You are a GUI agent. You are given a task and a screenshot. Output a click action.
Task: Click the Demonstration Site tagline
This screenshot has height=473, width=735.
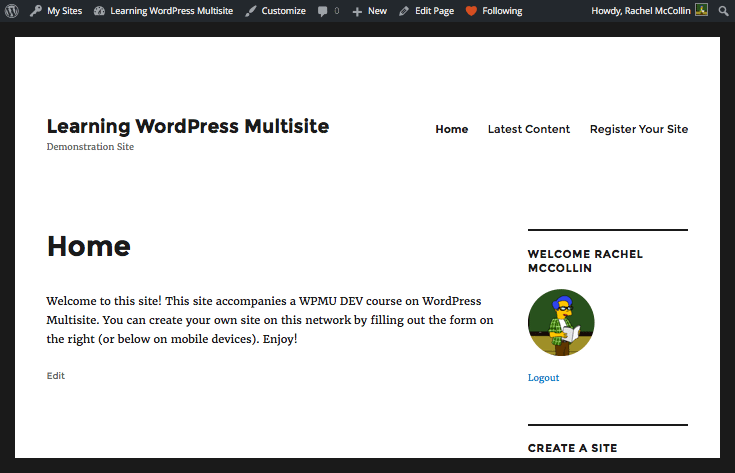click(90, 147)
